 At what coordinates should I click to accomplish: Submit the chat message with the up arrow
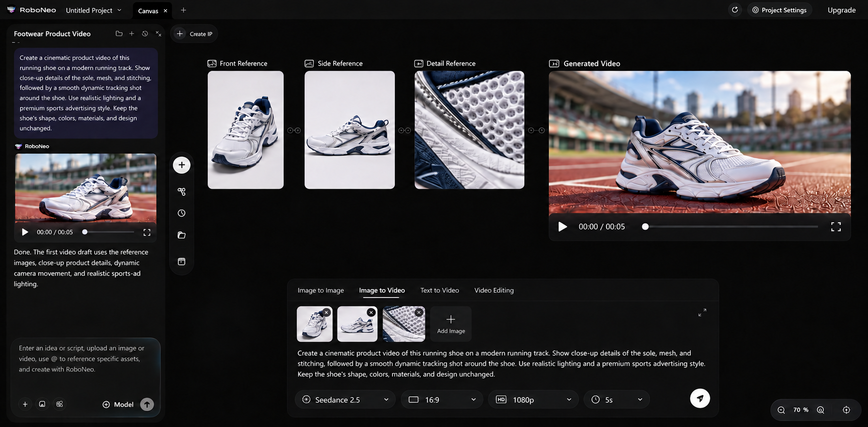coord(147,404)
